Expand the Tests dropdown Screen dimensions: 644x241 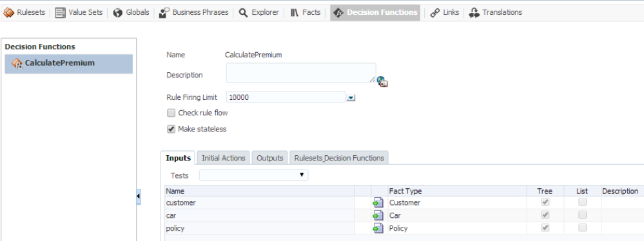[x=253, y=175]
